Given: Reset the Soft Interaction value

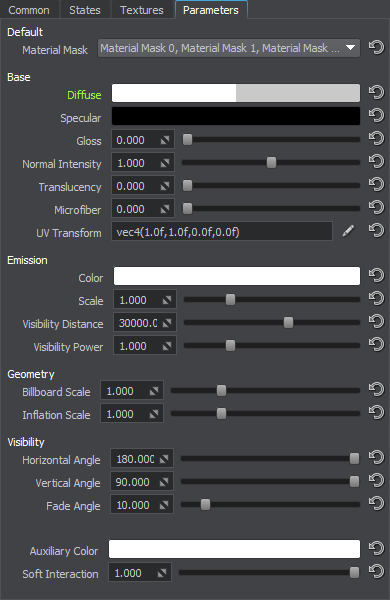Looking at the screenshot, I should click(376, 571).
